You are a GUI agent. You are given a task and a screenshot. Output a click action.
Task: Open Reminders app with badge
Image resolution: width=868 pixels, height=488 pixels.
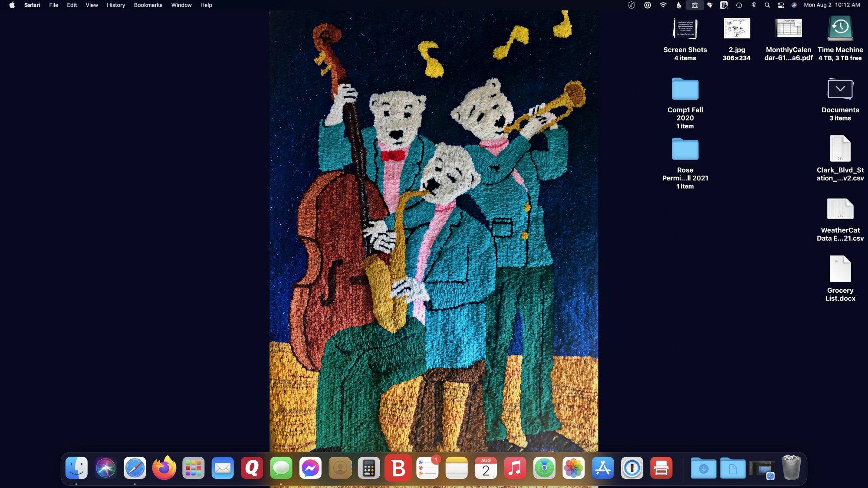pyautogui.click(x=427, y=468)
